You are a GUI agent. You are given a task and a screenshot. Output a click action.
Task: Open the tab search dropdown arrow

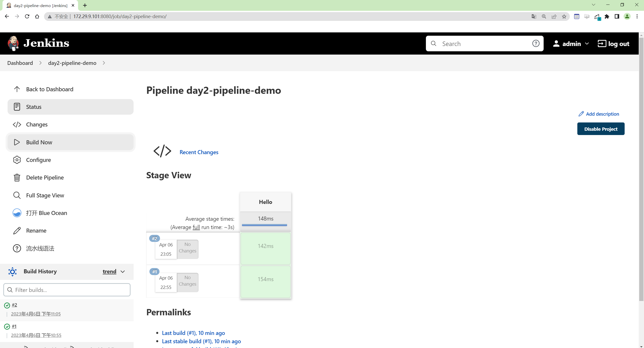(x=593, y=5)
